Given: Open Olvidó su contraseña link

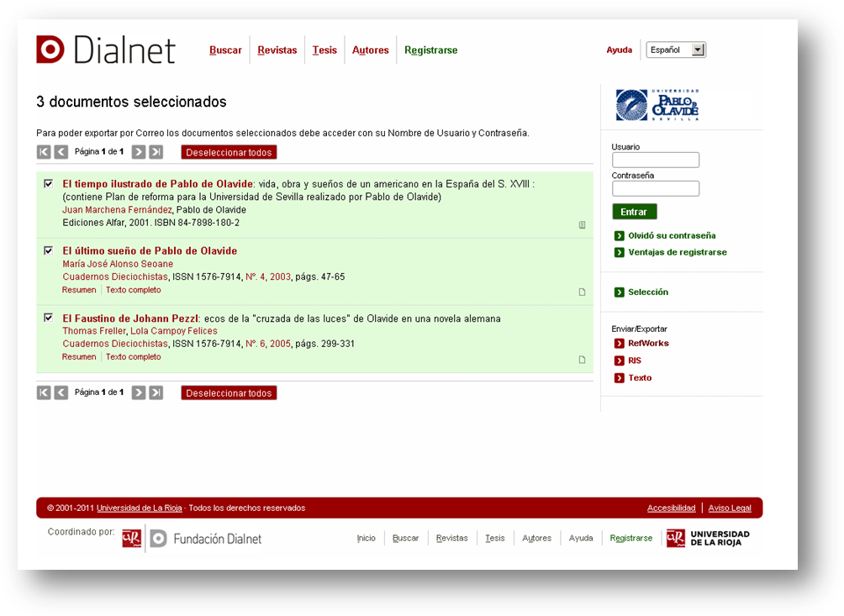Looking at the screenshot, I should click(672, 235).
